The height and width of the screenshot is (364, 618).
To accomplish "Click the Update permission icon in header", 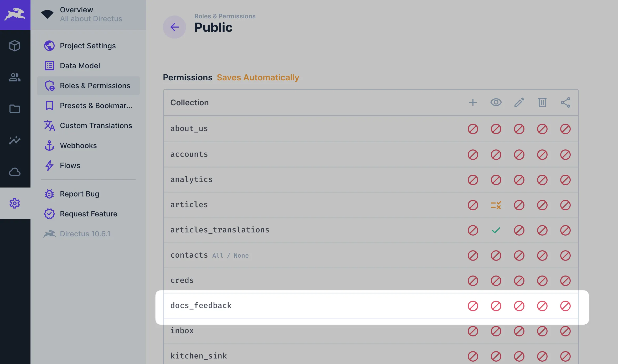I will (519, 103).
